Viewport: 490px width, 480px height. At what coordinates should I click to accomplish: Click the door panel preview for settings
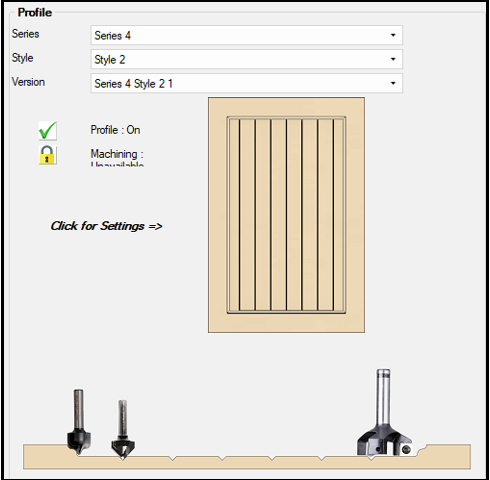[286, 215]
